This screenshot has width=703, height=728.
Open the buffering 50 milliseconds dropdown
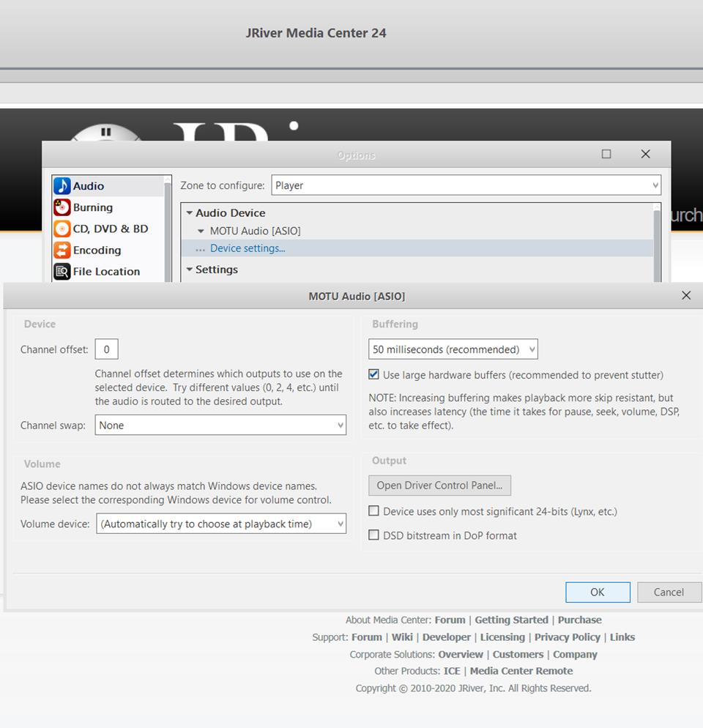[453, 349]
